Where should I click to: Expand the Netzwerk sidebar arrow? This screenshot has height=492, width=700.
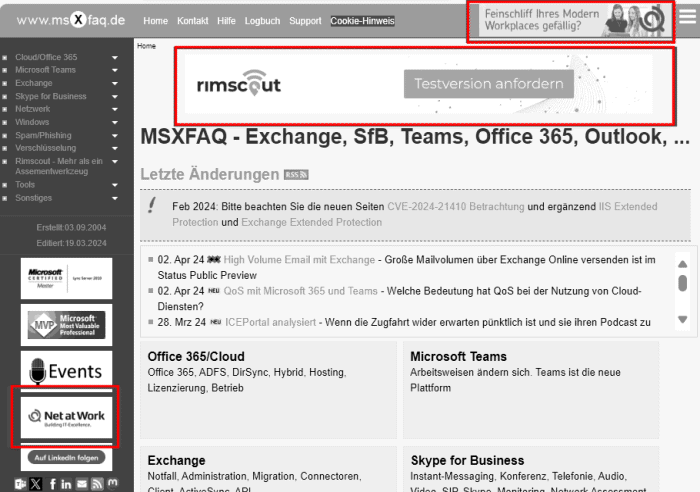pyautogui.click(x=115, y=109)
